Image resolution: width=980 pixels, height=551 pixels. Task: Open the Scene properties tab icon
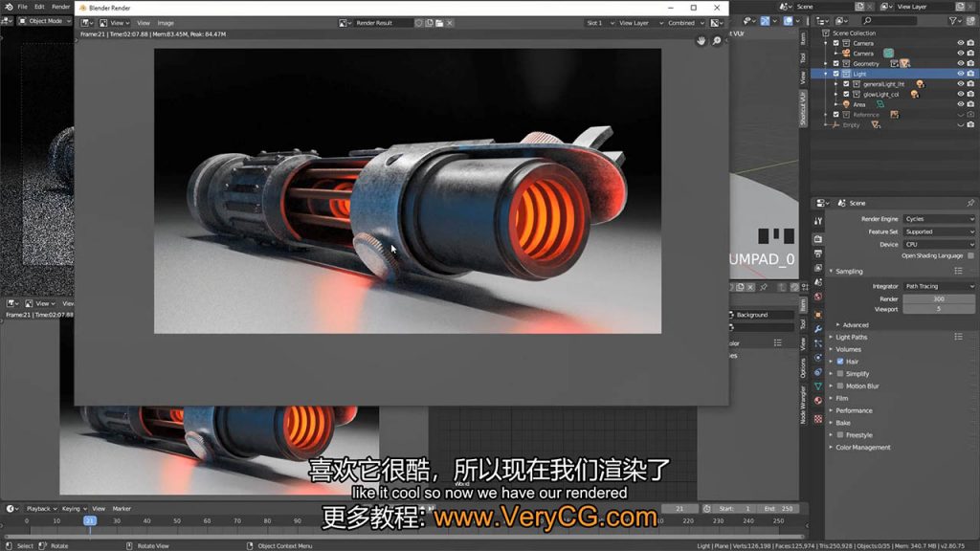coord(818,282)
